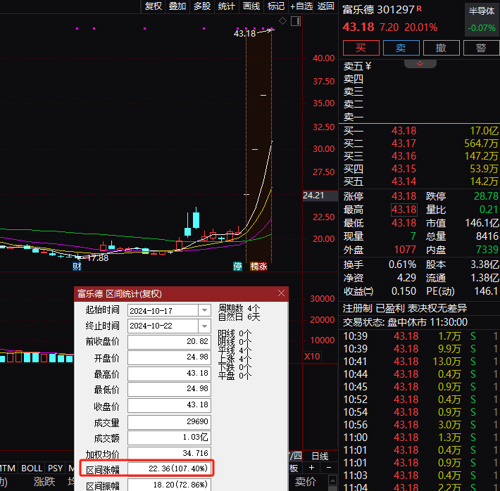Click the minus zoom icon below chart
Image resolution: width=500 pixels, height=491 pixels.
click(328, 468)
